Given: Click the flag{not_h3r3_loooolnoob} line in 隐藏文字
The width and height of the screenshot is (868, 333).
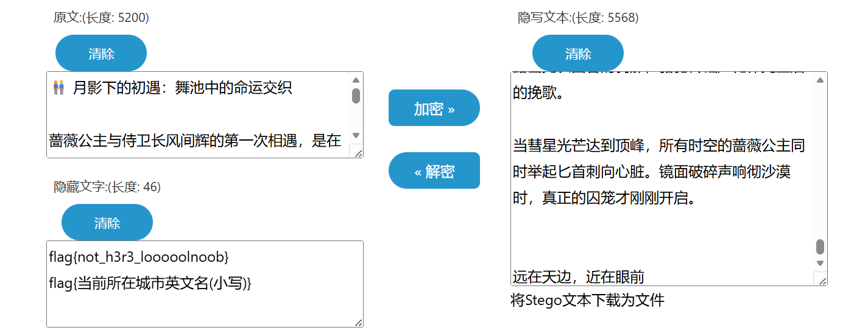Looking at the screenshot, I should (139, 258).
